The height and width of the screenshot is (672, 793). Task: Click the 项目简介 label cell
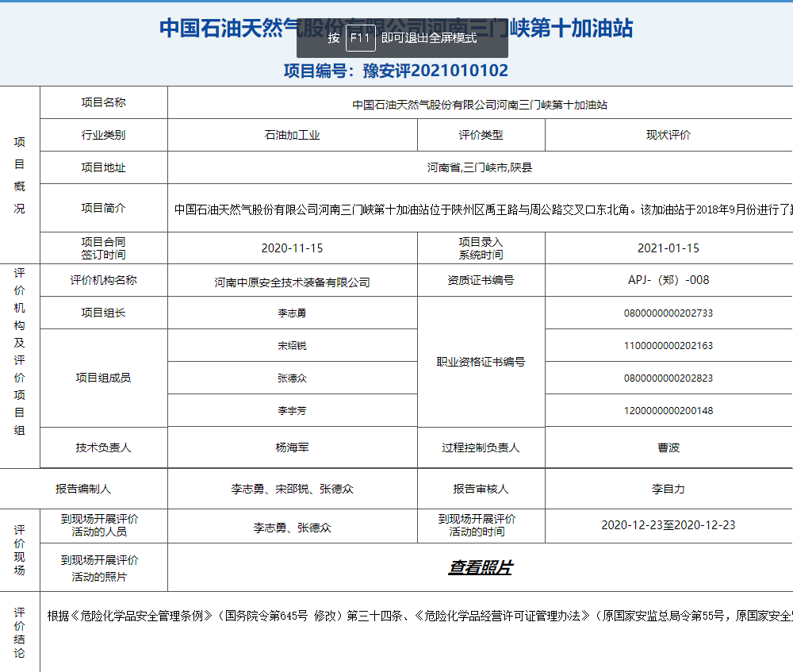coord(104,208)
